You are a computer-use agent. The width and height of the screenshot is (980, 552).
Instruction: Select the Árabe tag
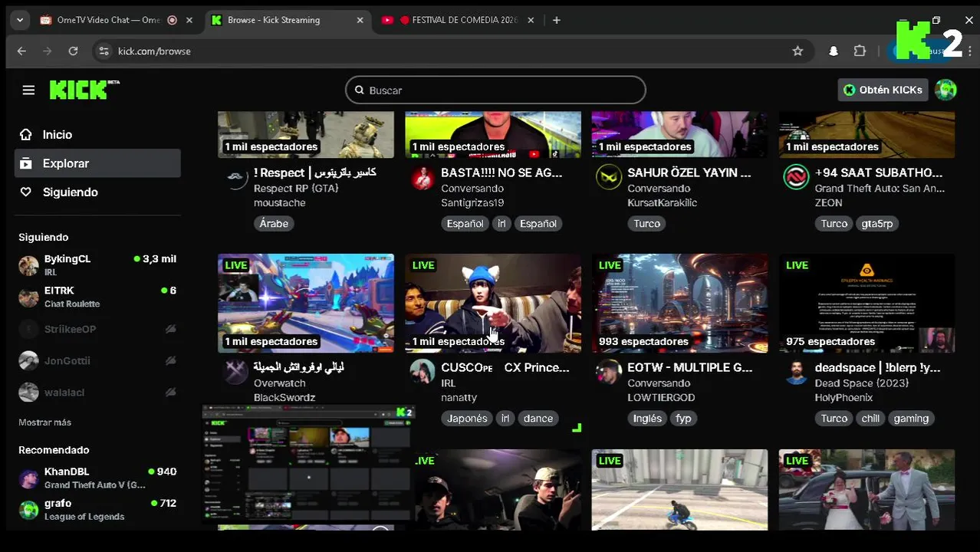coord(274,224)
